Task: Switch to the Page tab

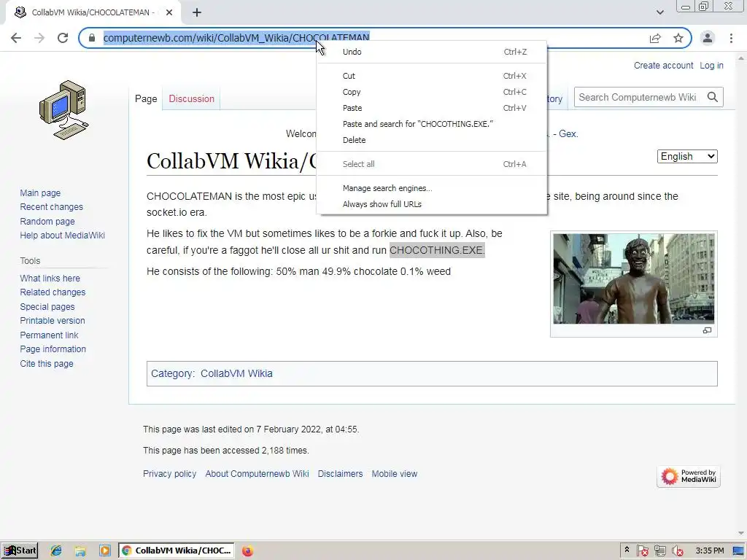Action: 146,98
